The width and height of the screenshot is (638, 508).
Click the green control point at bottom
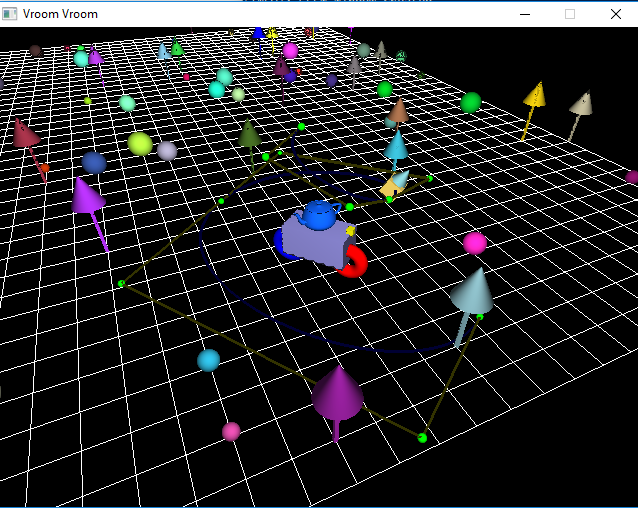[x=422, y=438]
